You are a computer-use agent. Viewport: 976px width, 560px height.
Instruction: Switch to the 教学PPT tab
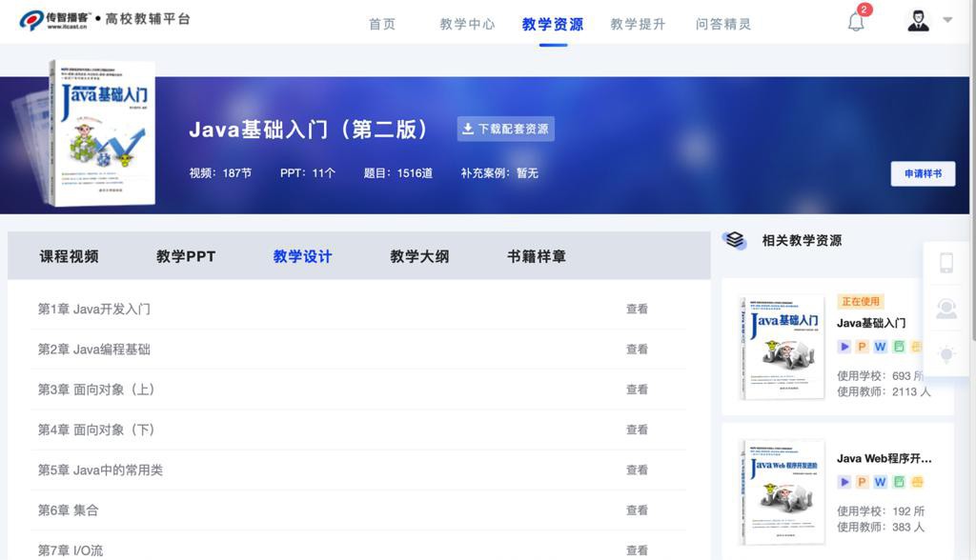pos(186,256)
